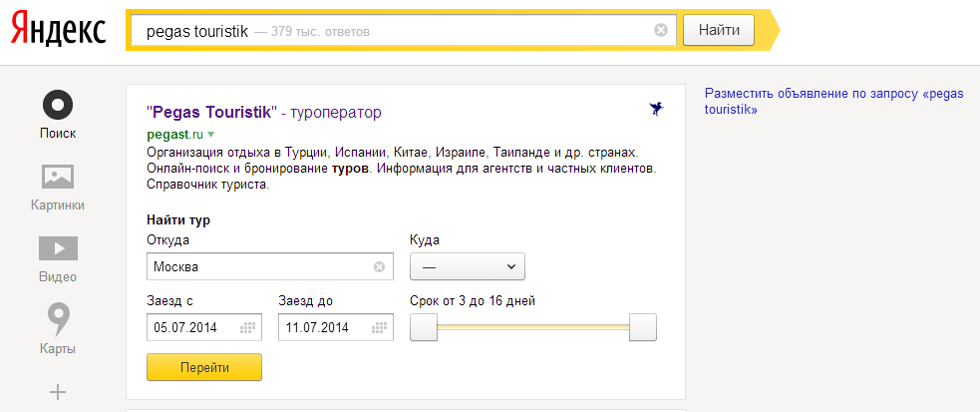Click the right handle of duration slider
Image resolution: width=980 pixels, height=412 pixels.
643,327
